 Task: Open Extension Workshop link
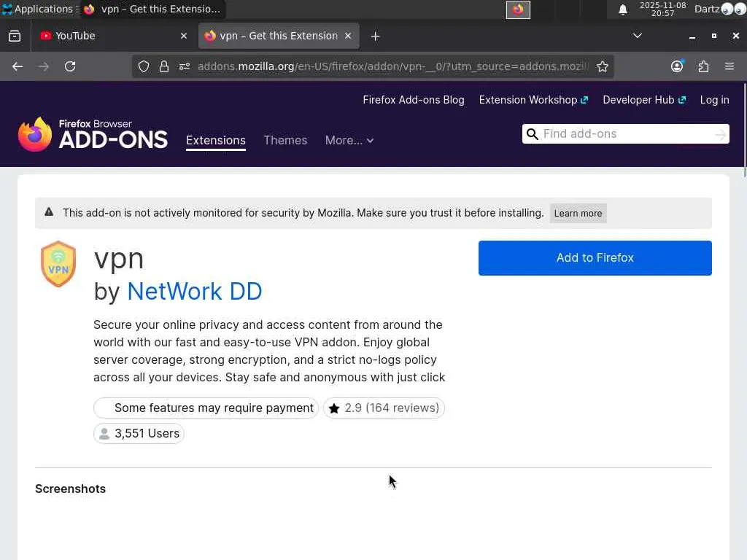533,100
